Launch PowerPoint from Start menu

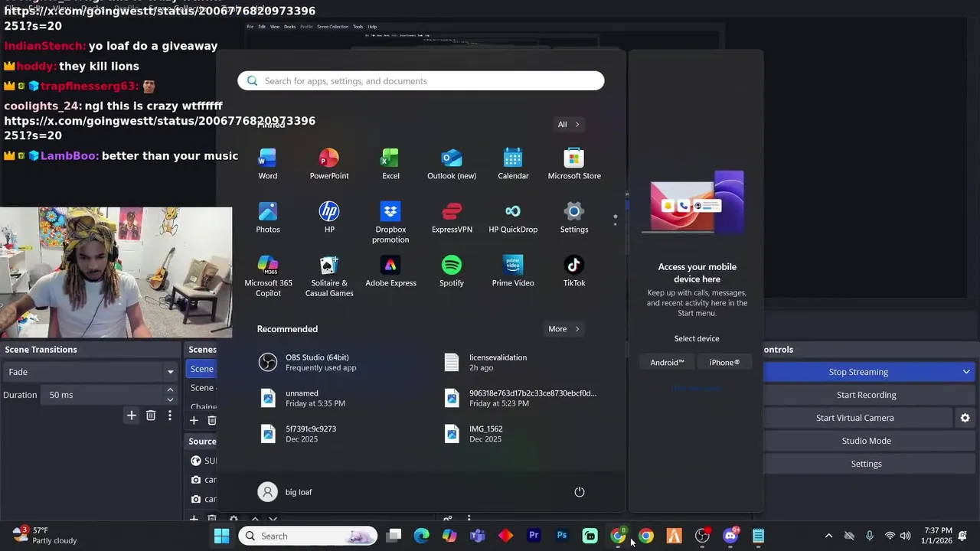click(329, 165)
